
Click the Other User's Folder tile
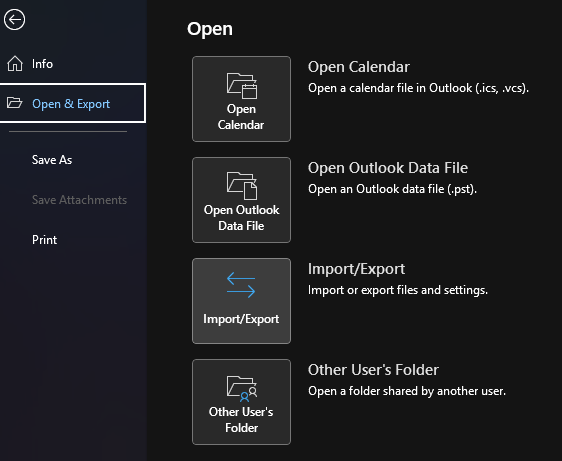click(241, 402)
